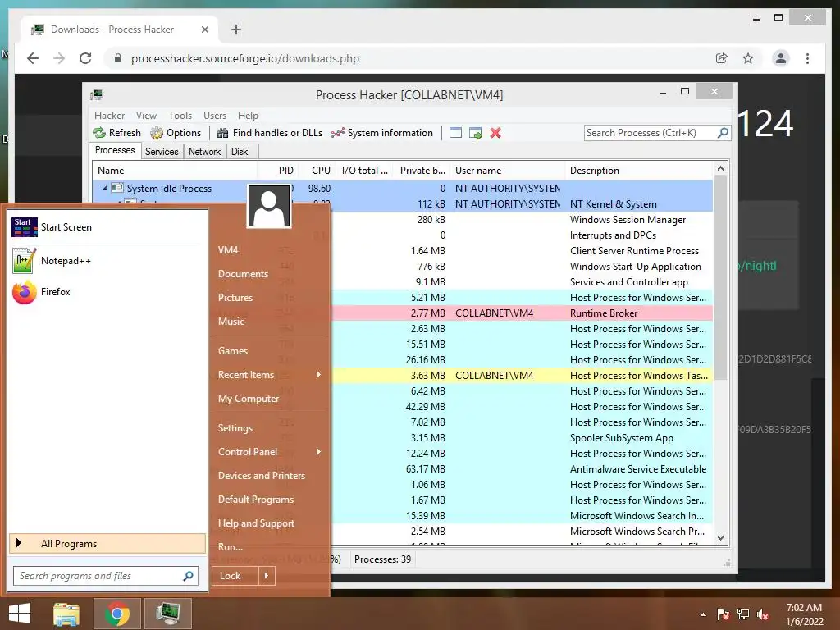Click the red X terminate icon in toolbar
The height and width of the screenshot is (630, 840).
point(495,133)
